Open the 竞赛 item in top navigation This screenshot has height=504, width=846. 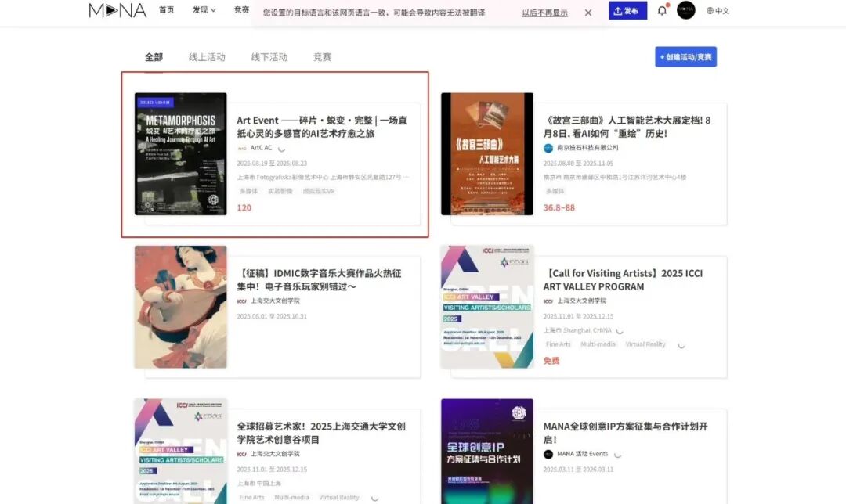241,9
